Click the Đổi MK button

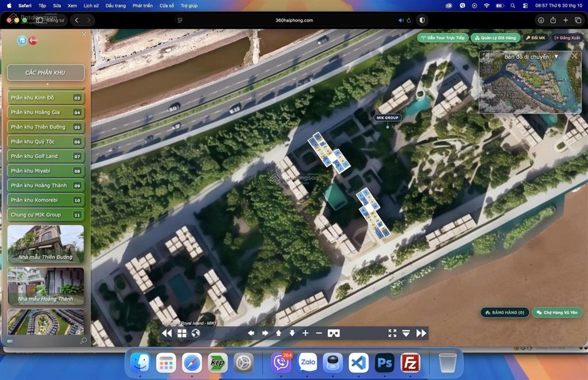[x=536, y=37]
